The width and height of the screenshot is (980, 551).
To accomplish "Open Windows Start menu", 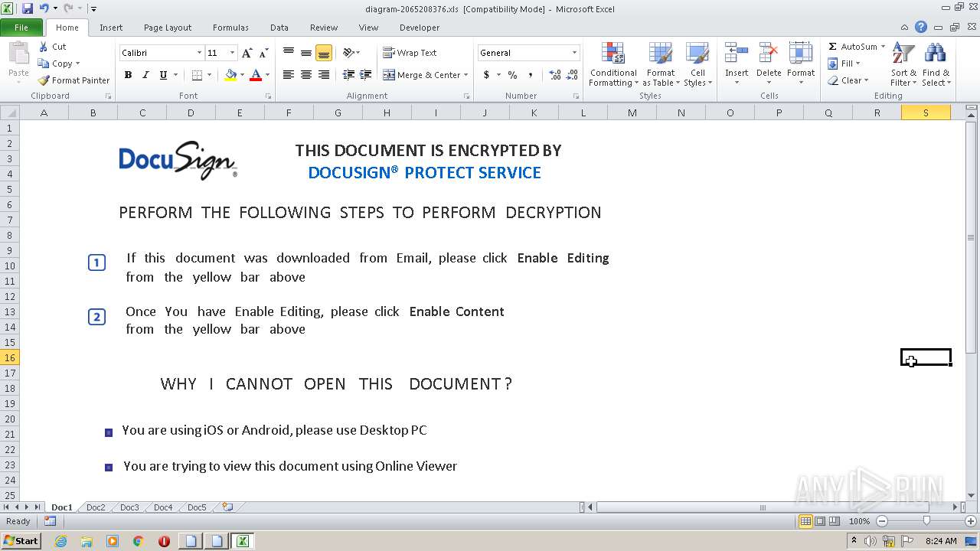I will (21, 541).
